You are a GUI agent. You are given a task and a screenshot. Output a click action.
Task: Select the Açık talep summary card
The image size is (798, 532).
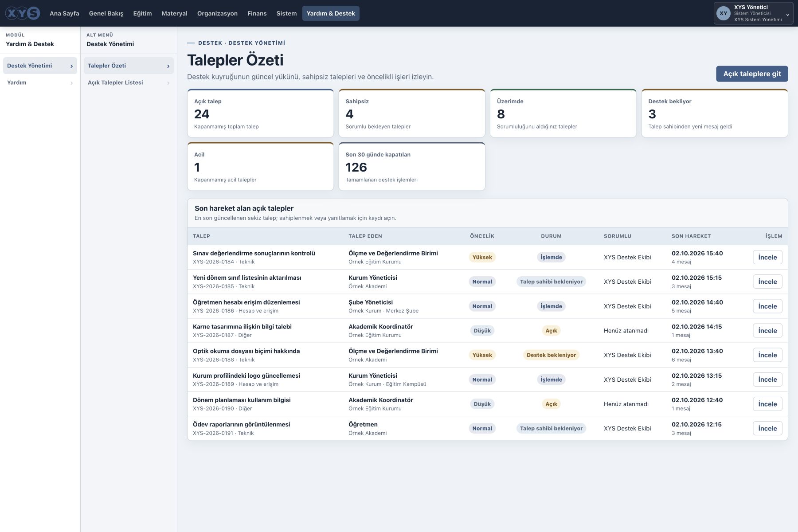261,113
